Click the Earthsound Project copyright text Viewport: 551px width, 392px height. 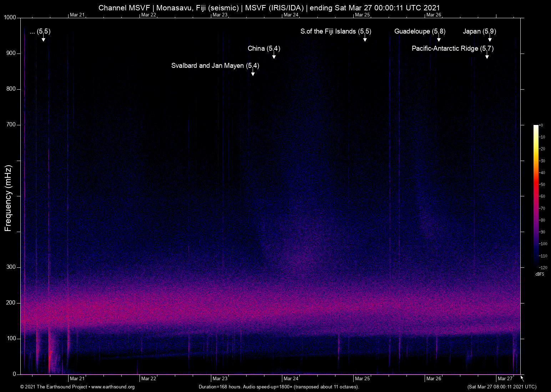[x=54, y=387]
